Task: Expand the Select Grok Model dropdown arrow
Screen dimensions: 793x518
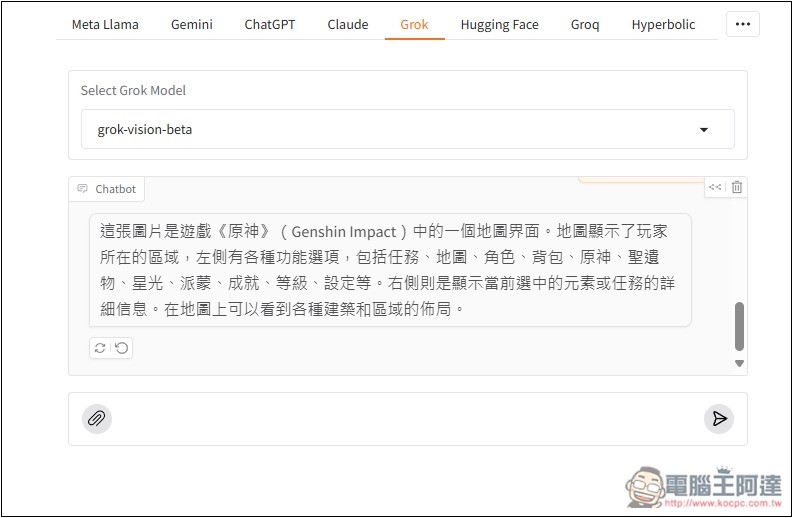Action: click(704, 130)
